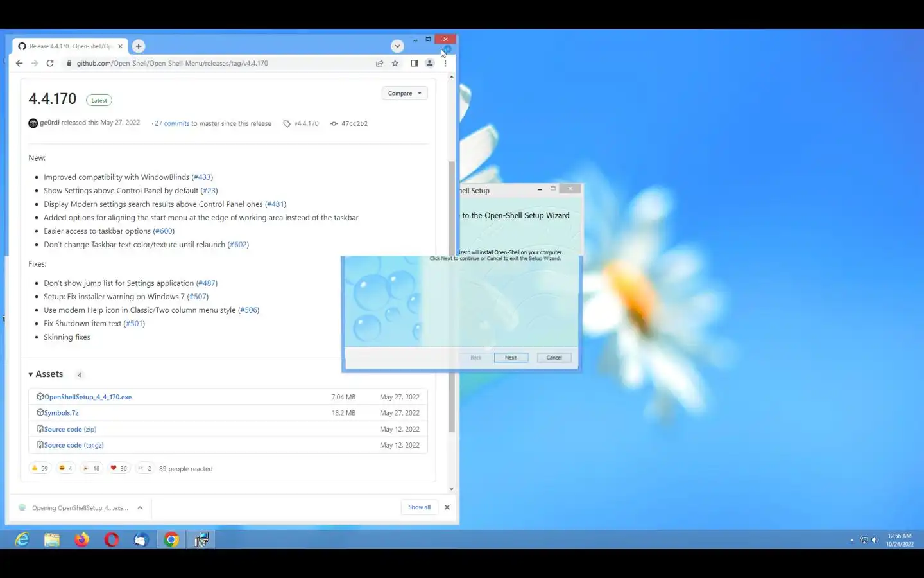
Task: Open commit 47cc2b2 link
Action: click(x=354, y=123)
